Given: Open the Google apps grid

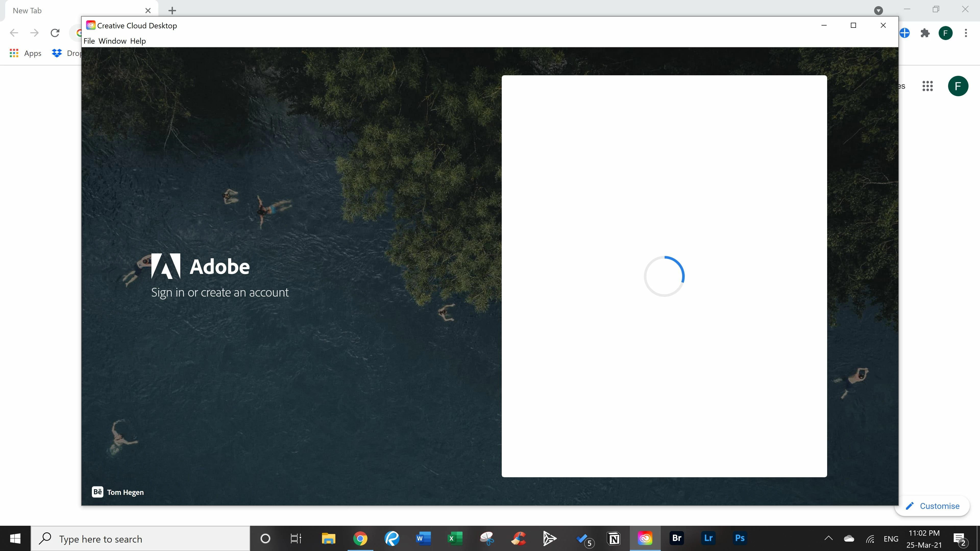Looking at the screenshot, I should (927, 86).
